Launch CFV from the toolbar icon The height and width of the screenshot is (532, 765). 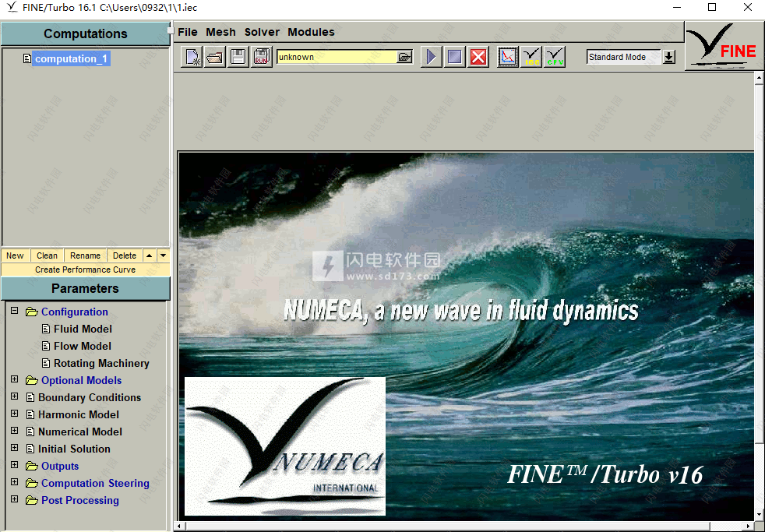point(555,57)
